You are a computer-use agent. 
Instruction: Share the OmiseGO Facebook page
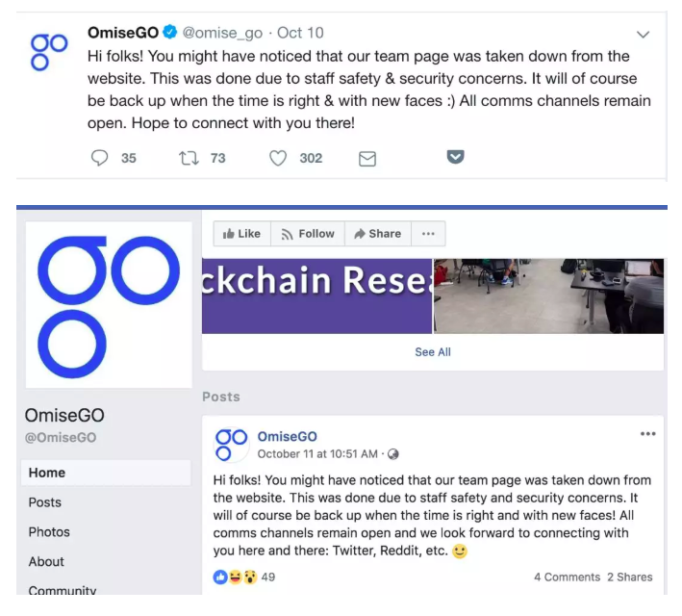(x=378, y=234)
